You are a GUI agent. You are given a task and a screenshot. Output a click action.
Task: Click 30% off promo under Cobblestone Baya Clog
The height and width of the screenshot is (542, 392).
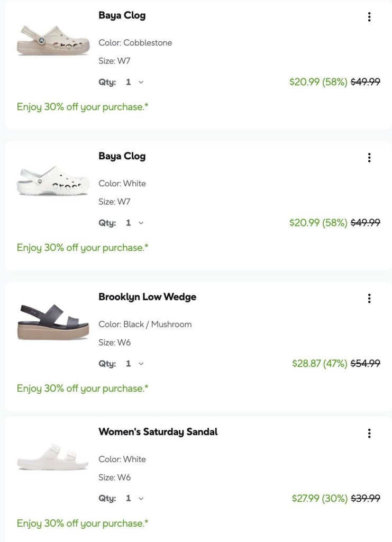tap(83, 107)
